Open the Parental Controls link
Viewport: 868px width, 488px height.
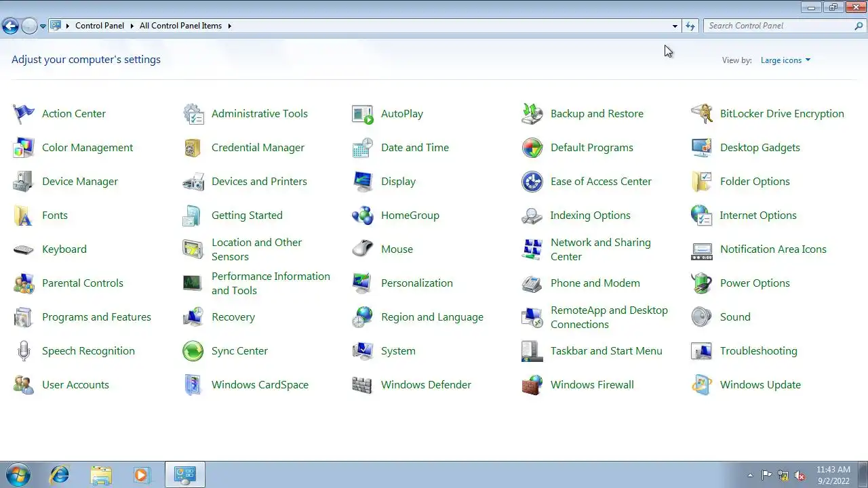(x=83, y=283)
